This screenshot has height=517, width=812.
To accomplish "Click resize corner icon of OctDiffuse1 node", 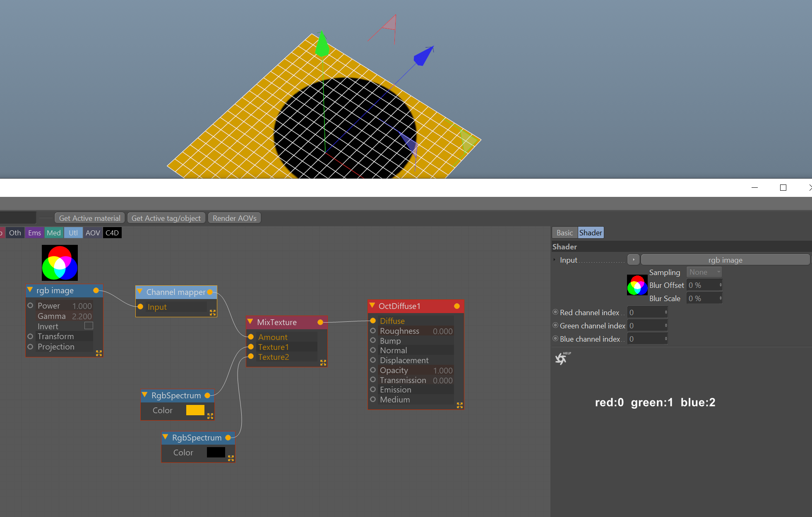I will pyautogui.click(x=460, y=405).
